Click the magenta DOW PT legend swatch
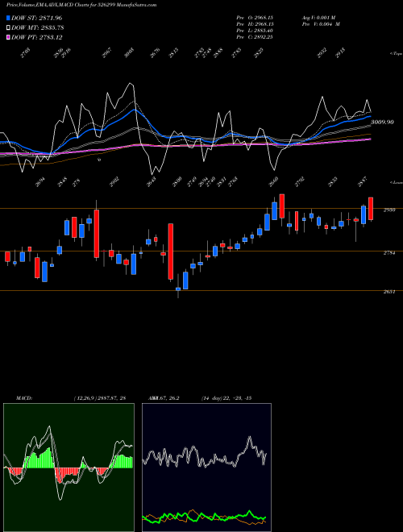 point(8,37)
